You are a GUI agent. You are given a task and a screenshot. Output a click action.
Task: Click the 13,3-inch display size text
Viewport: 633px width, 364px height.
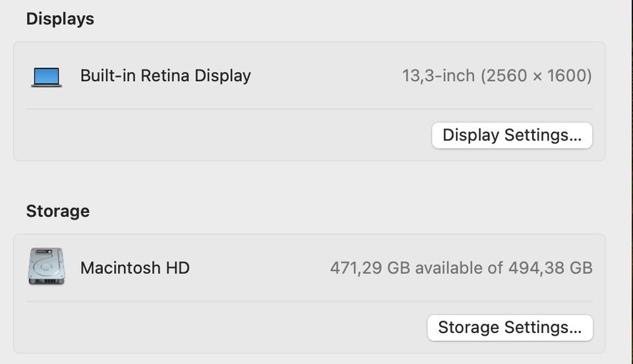[438, 76]
